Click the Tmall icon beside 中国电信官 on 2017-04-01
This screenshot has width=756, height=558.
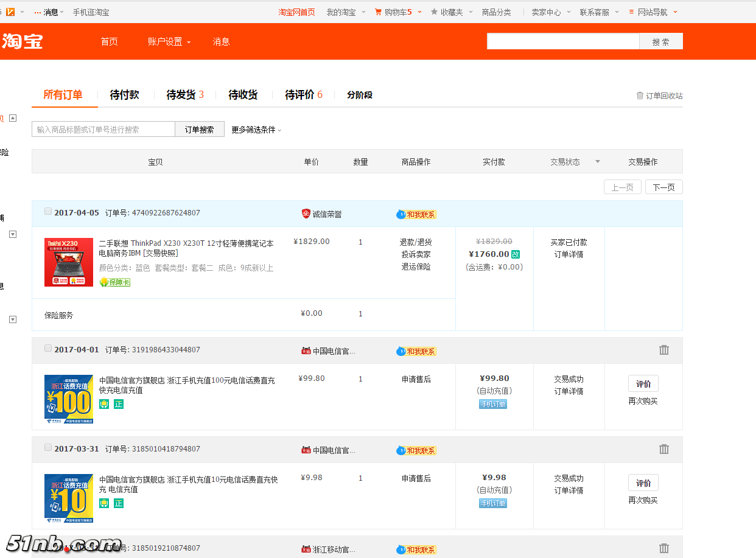306,350
